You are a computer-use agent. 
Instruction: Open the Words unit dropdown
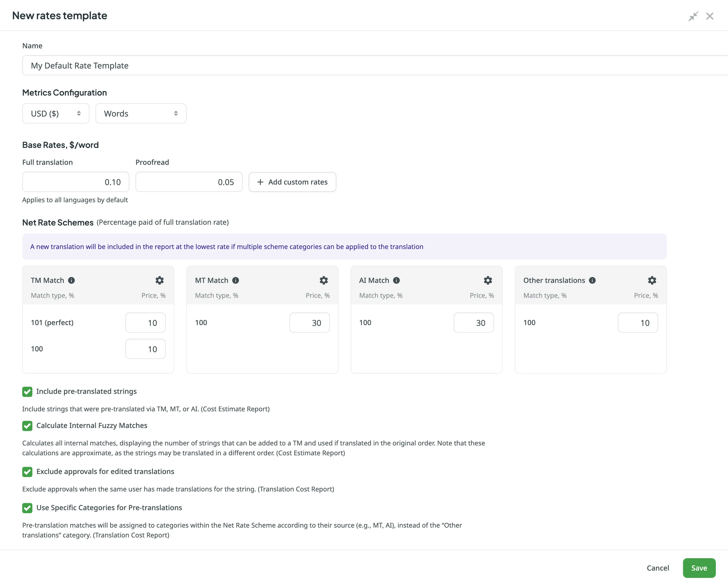point(141,114)
